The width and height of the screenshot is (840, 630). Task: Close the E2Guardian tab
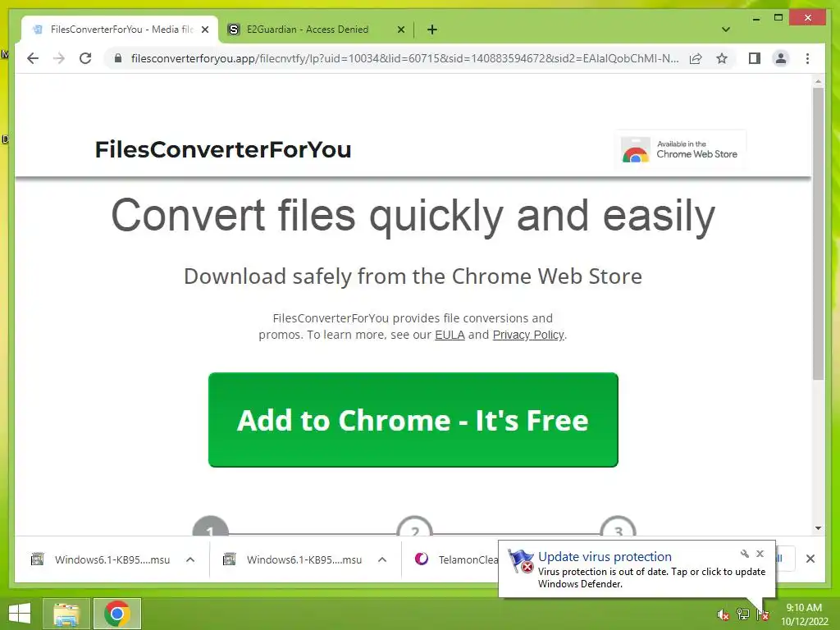pyautogui.click(x=400, y=30)
